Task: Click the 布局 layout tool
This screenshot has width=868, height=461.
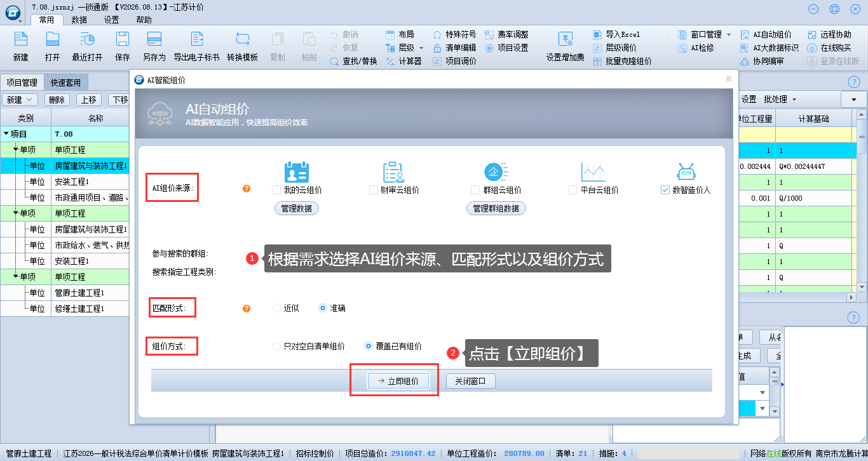Action: coord(400,34)
